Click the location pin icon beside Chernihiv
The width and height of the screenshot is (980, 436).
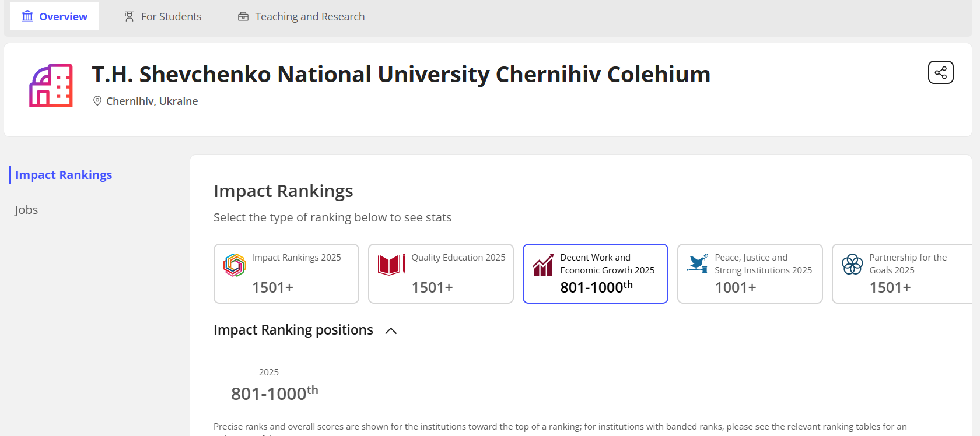click(x=97, y=101)
